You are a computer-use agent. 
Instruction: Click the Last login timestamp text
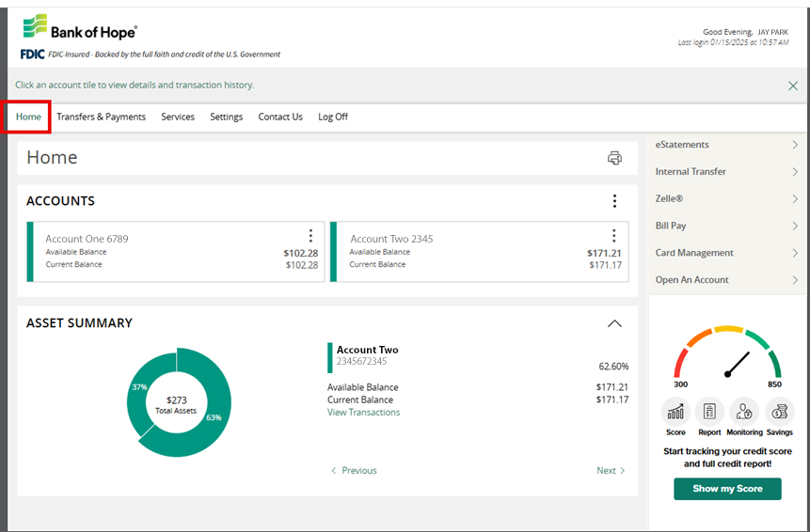pyautogui.click(x=733, y=42)
